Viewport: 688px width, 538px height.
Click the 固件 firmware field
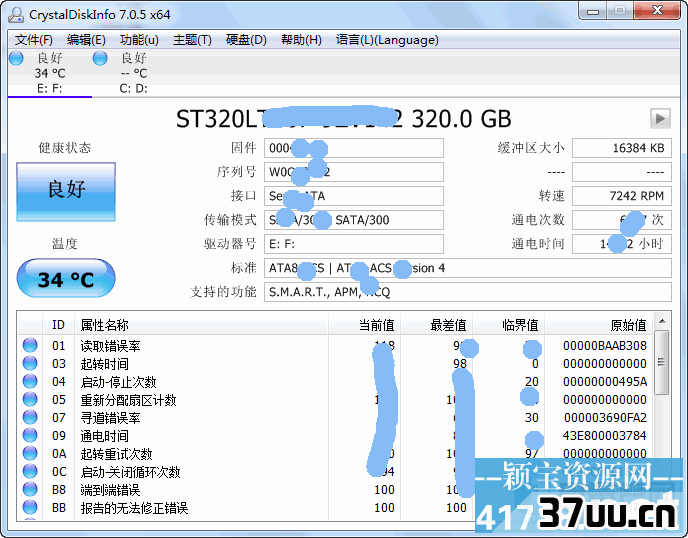tap(354, 148)
